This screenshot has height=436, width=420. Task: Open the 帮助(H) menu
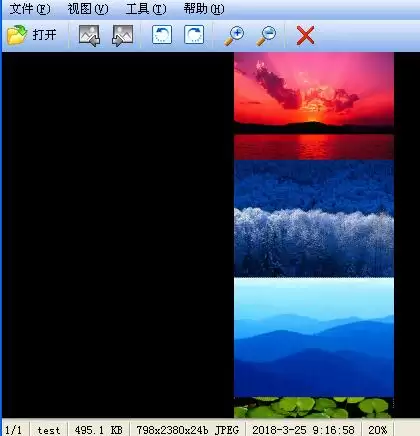click(204, 9)
